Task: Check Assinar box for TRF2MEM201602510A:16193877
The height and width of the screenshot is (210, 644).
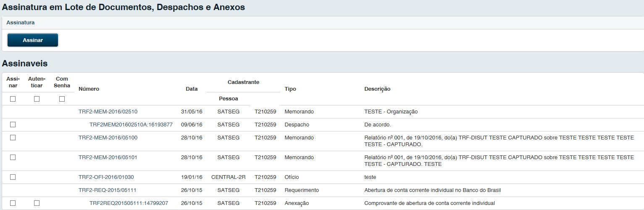Action: point(13,125)
